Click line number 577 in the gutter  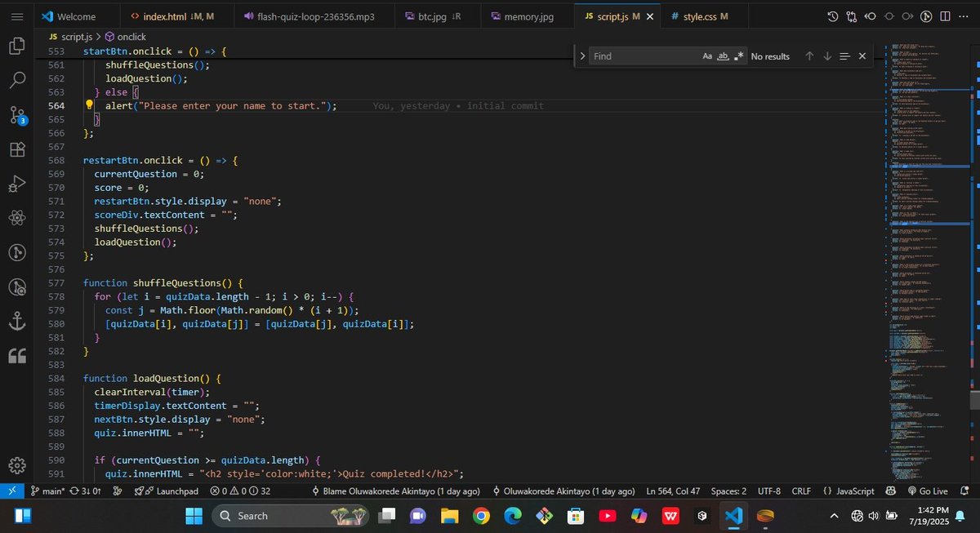click(56, 282)
